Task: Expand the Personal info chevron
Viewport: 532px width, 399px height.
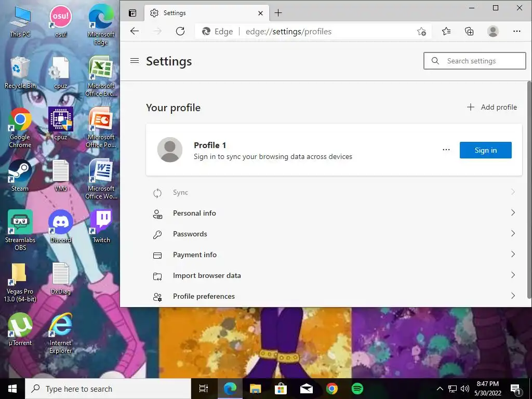Action: pos(513,212)
